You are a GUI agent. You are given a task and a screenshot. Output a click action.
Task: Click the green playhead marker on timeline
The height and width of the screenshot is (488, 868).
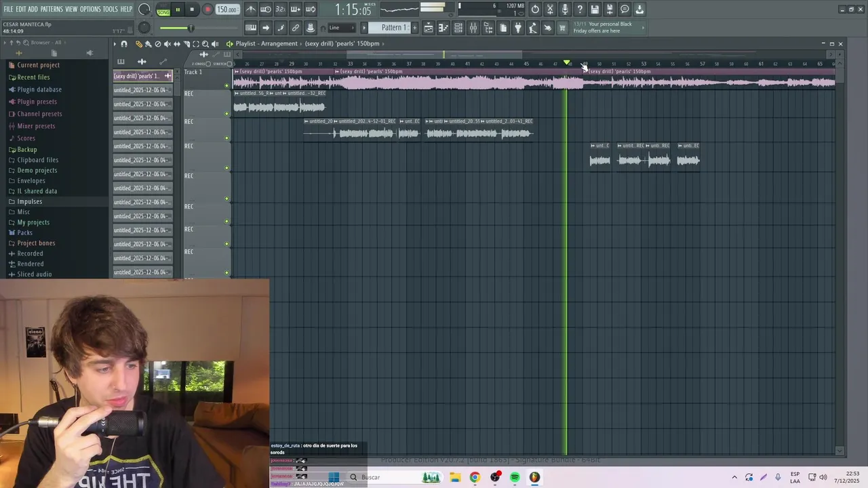coord(567,63)
